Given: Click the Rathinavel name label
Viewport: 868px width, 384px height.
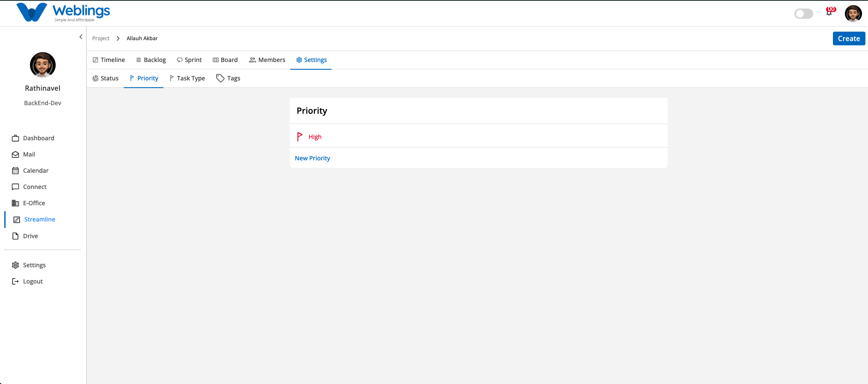Looking at the screenshot, I should coord(43,88).
